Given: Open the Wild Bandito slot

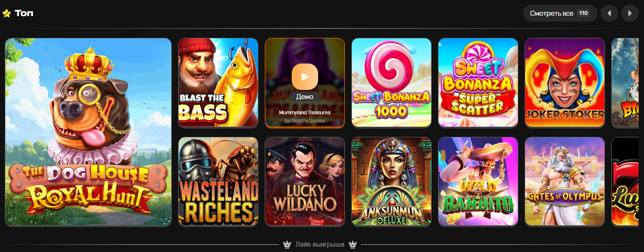Looking at the screenshot, I should click(478, 181).
